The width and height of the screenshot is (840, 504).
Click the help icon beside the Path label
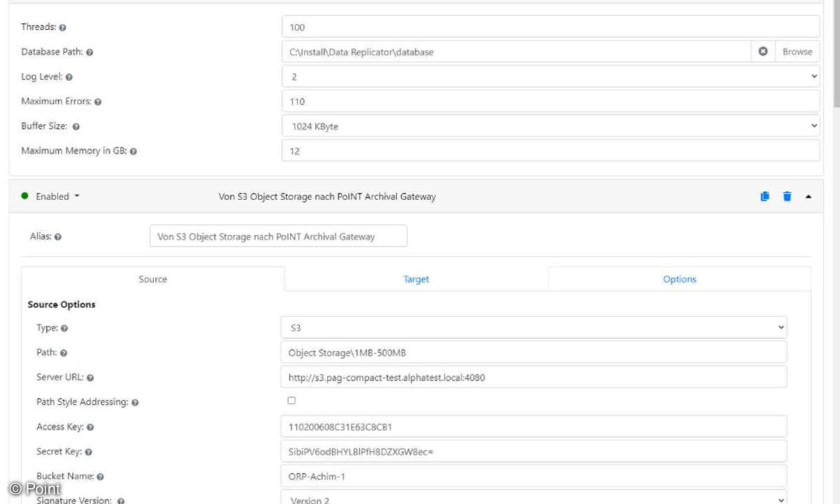pos(64,353)
